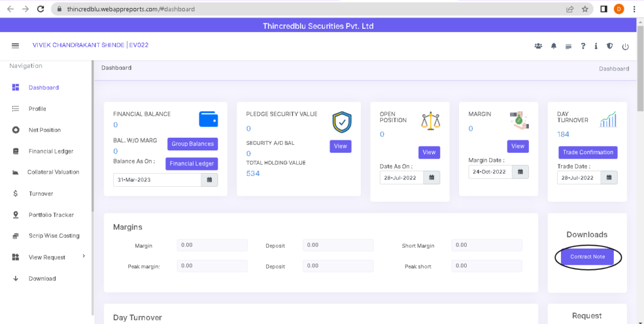Open Collateral Valuation in sidebar

click(x=53, y=172)
